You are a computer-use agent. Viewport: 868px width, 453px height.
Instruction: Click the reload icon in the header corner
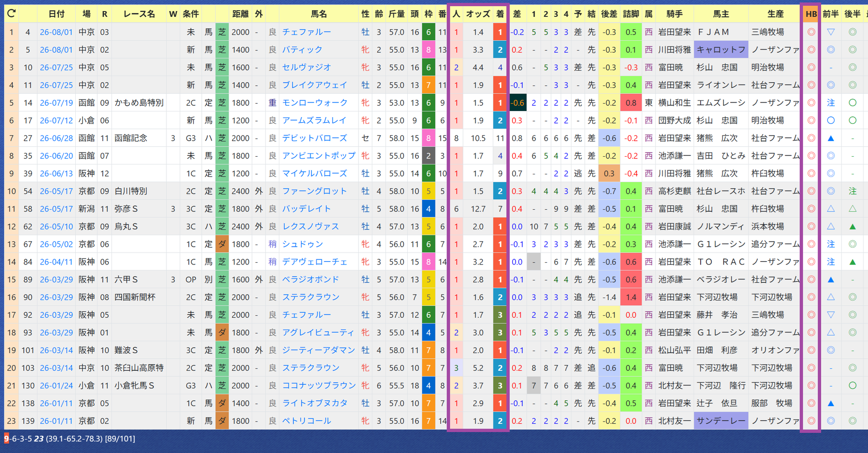tap(12, 14)
